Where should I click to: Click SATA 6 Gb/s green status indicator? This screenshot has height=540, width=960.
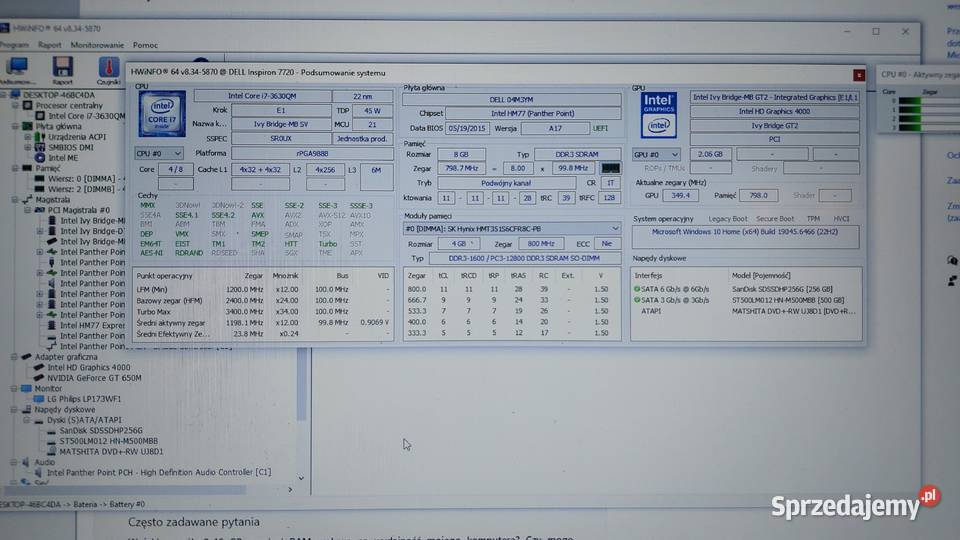tap(637, 289)
